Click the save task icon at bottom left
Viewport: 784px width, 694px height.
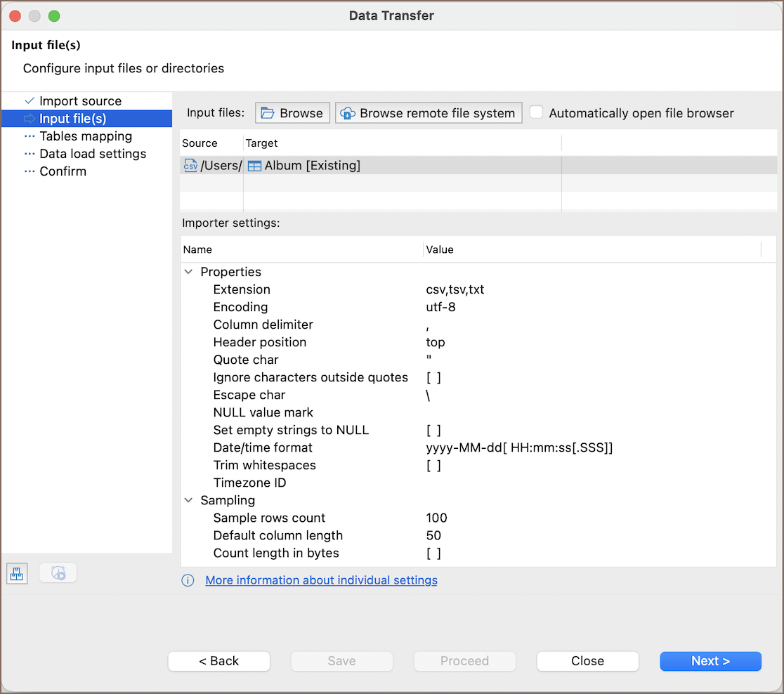pos(17,573)
